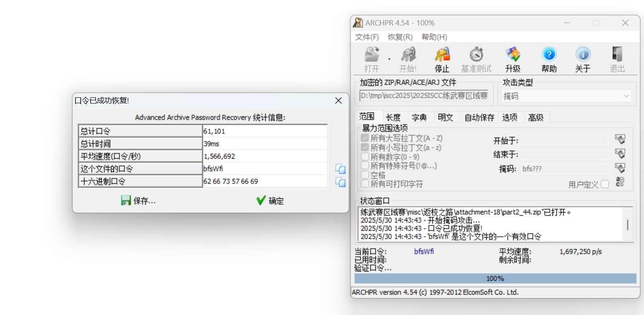The height and width of the screenshot is (315, 644).
Task: Click 确定 button in recovery dialog
Action: click(270, 201)
